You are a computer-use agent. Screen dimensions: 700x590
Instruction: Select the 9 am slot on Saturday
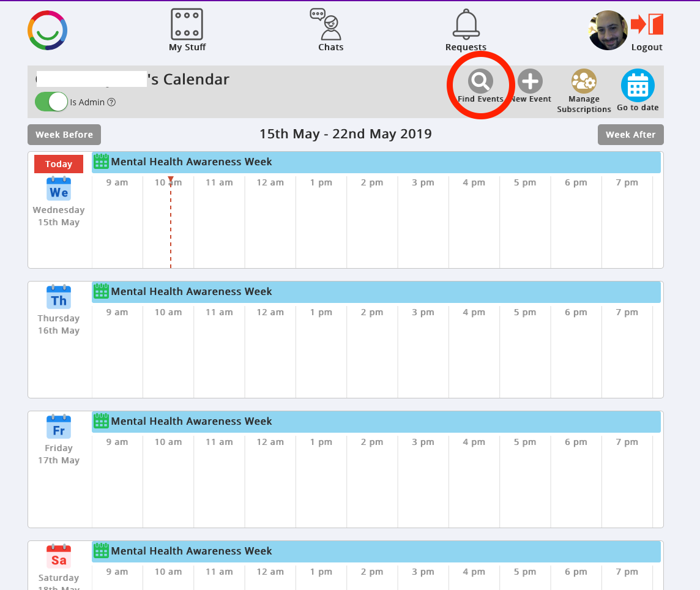(117, 578)
